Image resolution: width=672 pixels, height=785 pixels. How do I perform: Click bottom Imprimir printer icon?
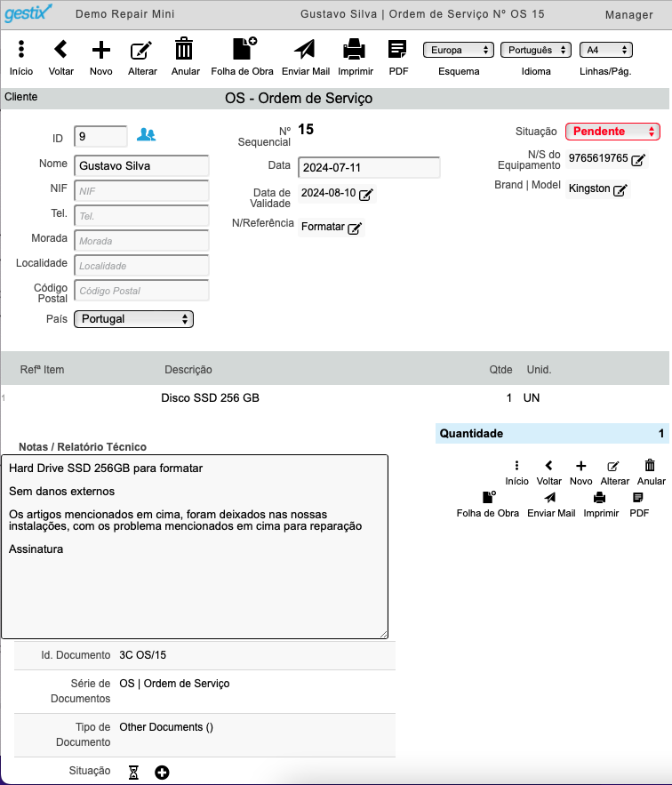coord(599,497)
